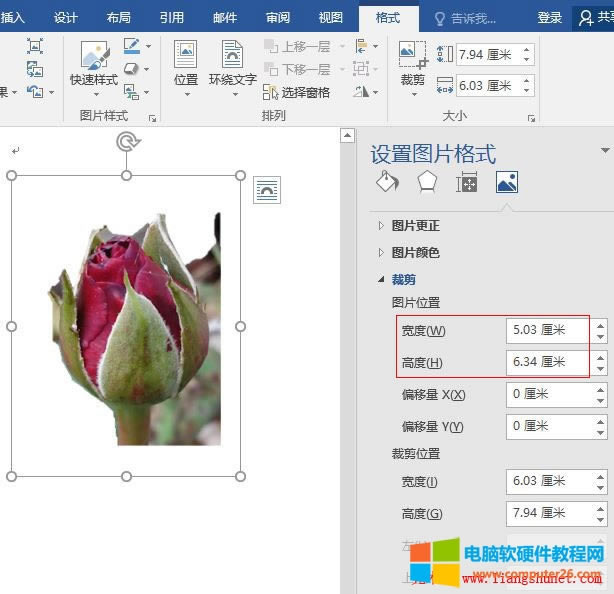Click the 登录 sign-in button
Viewport: 614px width, 594px height.
pyautogui.click(x=549, y=18)
